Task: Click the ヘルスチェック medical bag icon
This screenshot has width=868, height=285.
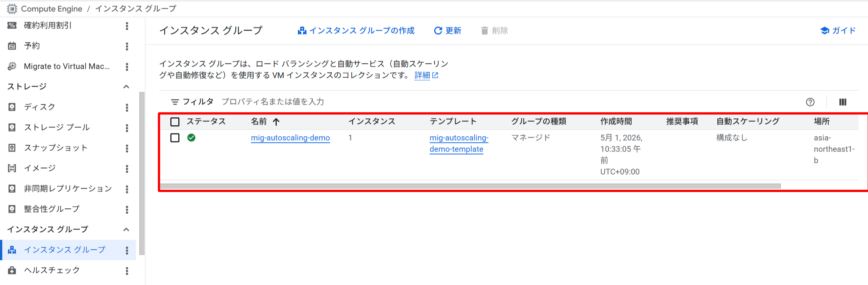Action: pyautogui.click(x=12, y=270)
